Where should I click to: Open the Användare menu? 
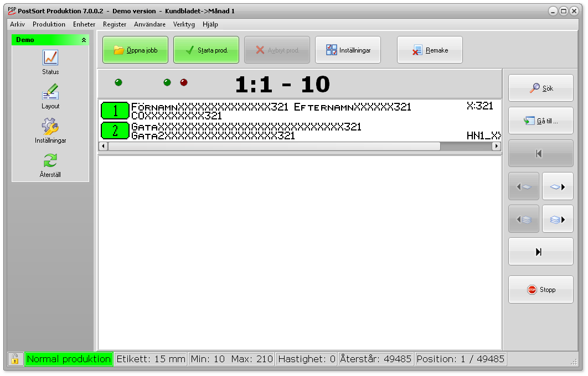point(149,24)
